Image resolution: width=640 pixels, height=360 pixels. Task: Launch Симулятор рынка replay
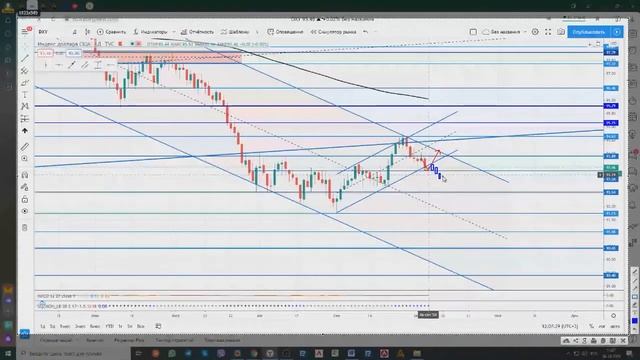tap(333, 32)
